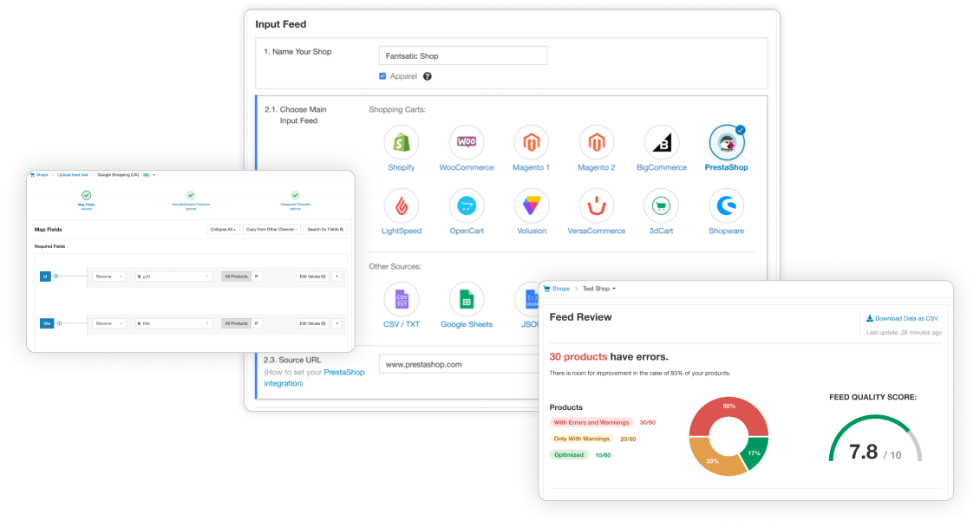Select BigCommerce shopping cart
This screenshot has width=980, height=527.
tap(662, 142)
